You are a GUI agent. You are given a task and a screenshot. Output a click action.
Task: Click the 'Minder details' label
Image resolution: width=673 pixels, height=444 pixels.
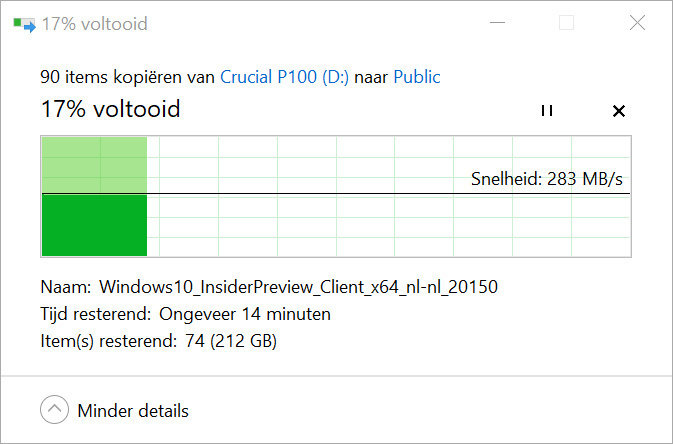point(133,410)
